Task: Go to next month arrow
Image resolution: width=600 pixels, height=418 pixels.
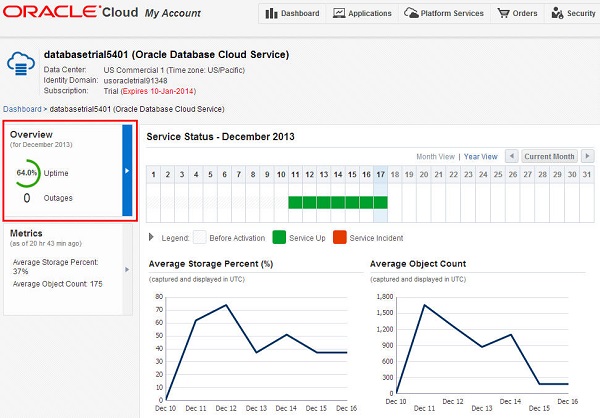Action: (587, 156)
